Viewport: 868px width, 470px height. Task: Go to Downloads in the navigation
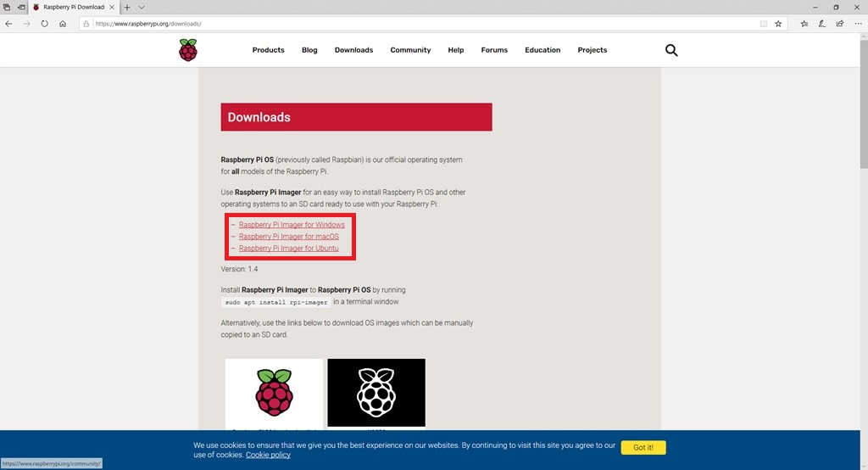(x=353, y=50)
